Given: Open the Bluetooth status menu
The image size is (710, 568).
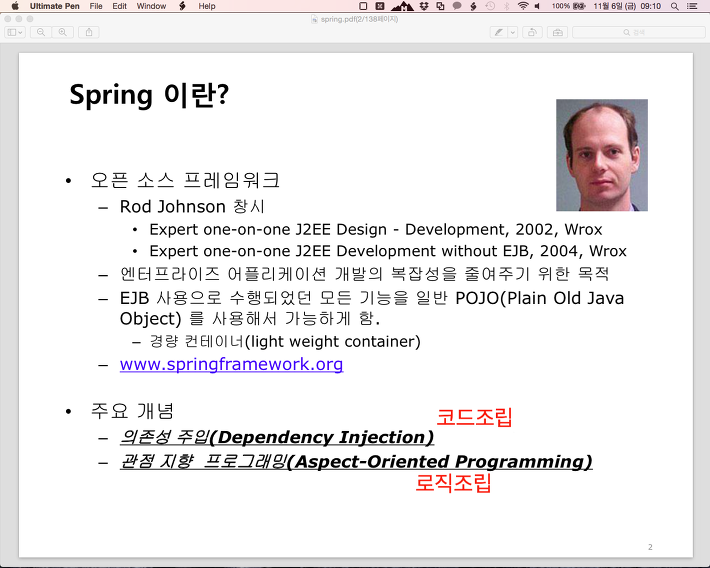Looking at the screenshot, I should (507, 6).
